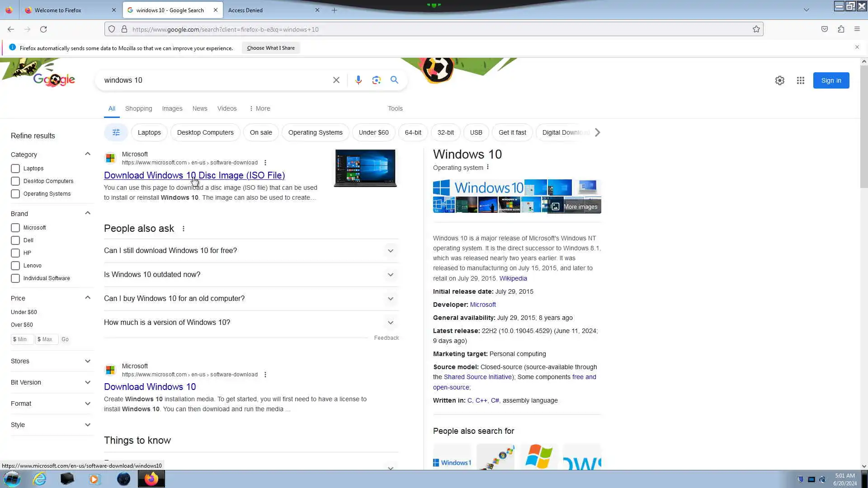This screenshot has height=488, width=868.
Task: Check the Laptops category checkbox
Action: tap(15, 169)
